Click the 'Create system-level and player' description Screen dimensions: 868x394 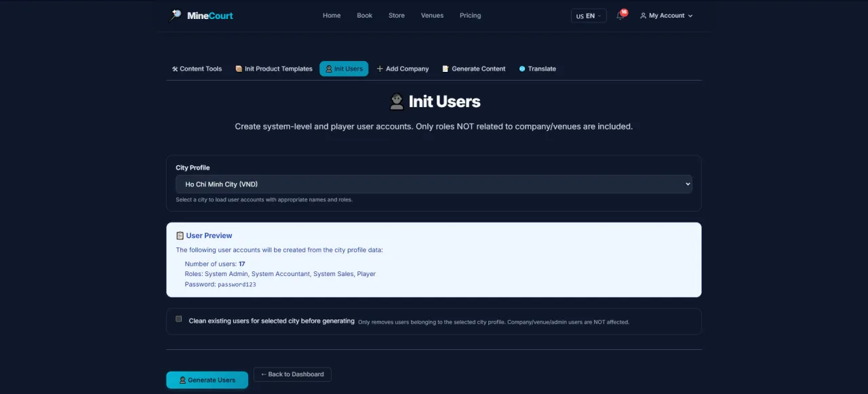click(434, 126)
